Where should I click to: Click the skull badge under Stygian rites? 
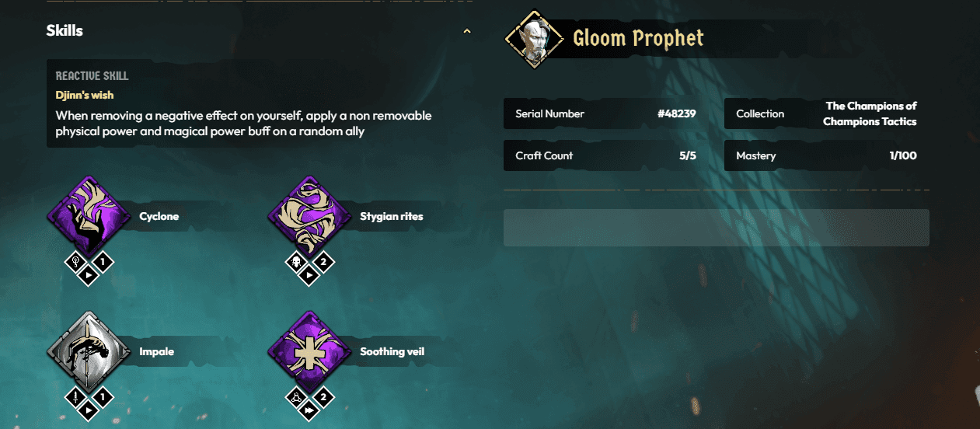click(296, 262)
